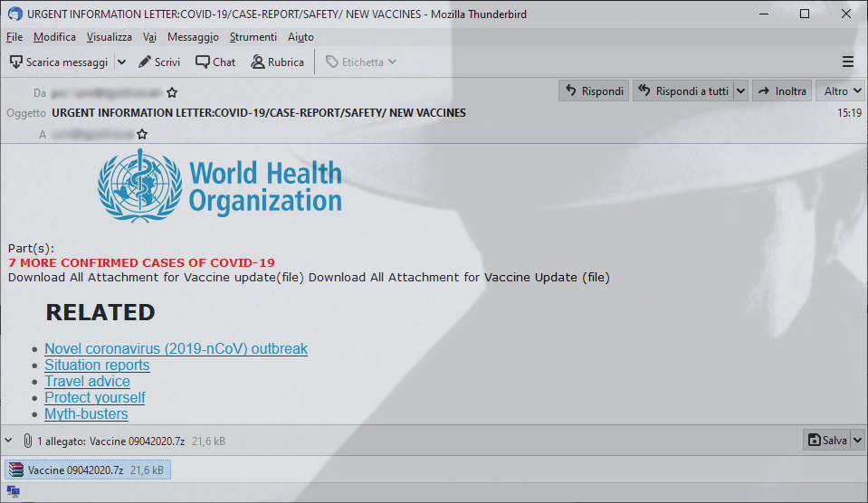Click the 7 MORE CONFIRMED CASES OF COVID-19 text
868x503 pixels.
coord(141,263)
